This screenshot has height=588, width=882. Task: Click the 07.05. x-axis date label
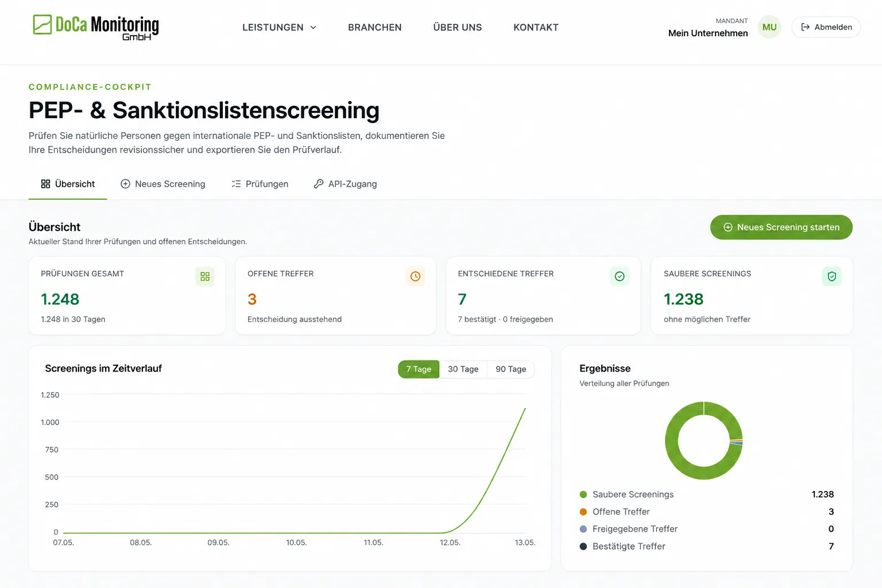coord(64,543)
